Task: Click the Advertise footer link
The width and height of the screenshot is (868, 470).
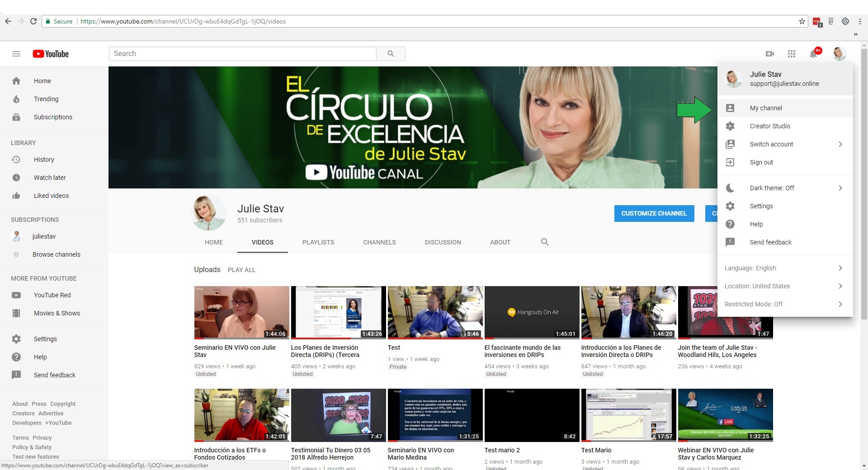Action: (x=51, y=414)
